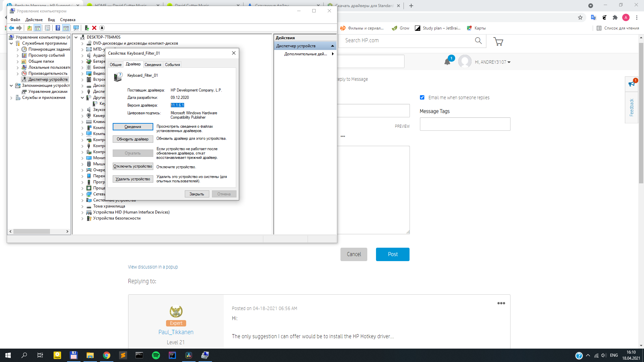Click the notifications bell icon
The image size is (644, 362).
coord(447,62)
